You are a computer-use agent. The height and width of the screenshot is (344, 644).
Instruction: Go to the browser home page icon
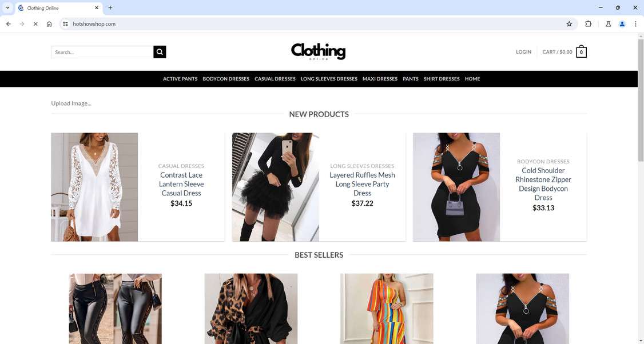49,24
